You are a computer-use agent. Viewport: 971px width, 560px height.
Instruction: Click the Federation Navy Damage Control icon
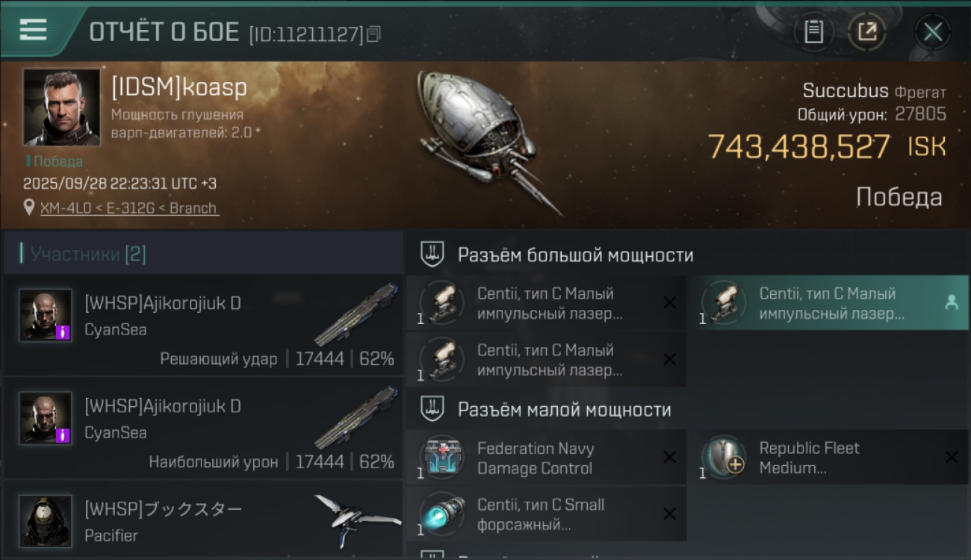tap(441, 457)
